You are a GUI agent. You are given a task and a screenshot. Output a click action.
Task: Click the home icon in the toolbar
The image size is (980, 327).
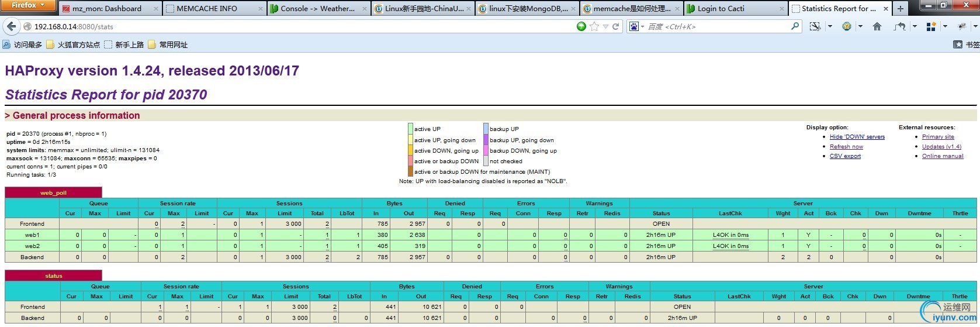pos(877,26)
